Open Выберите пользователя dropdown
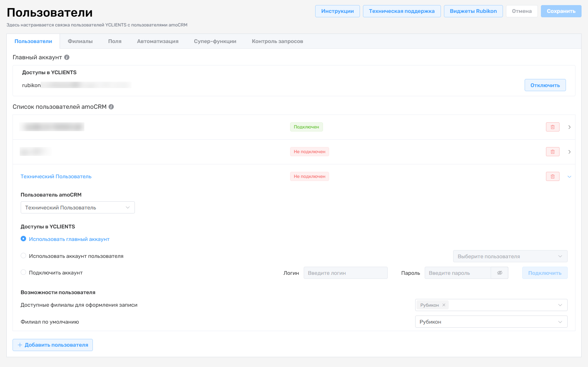 (510, 256)
